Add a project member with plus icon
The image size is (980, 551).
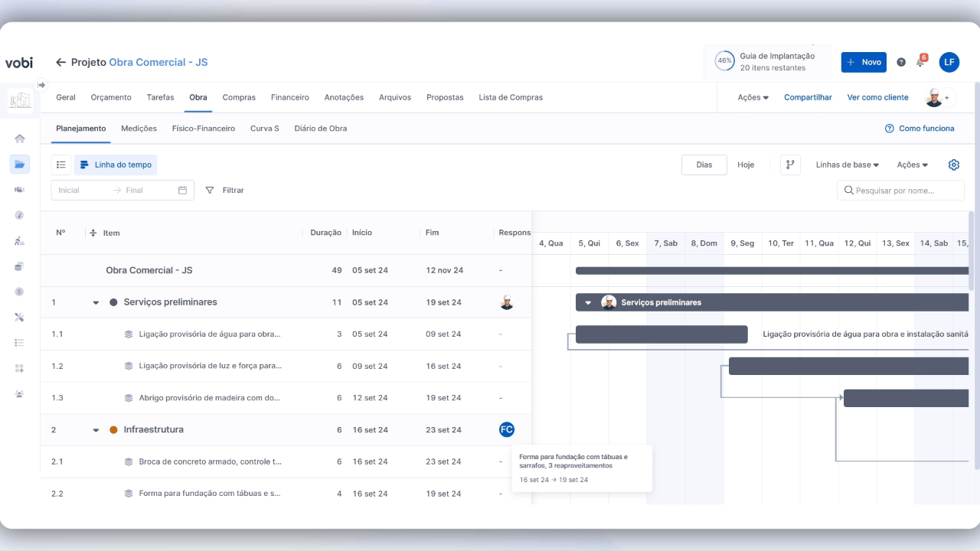pyautogui.click(x=947, y=98)
